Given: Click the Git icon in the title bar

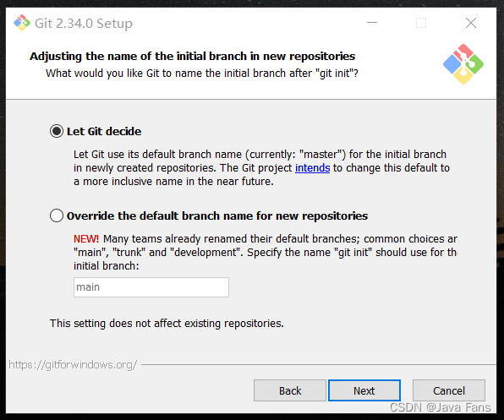Looking at the screenshot, I should 21,23.
